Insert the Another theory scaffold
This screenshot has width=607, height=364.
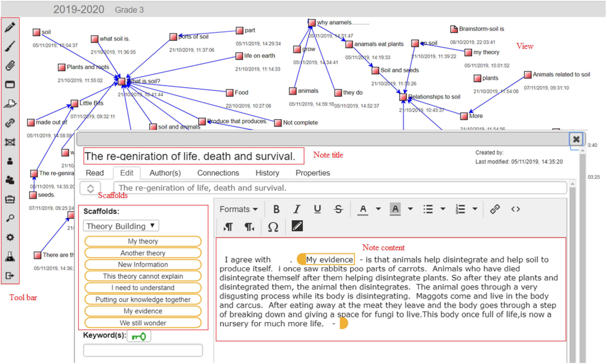[143, 253]
